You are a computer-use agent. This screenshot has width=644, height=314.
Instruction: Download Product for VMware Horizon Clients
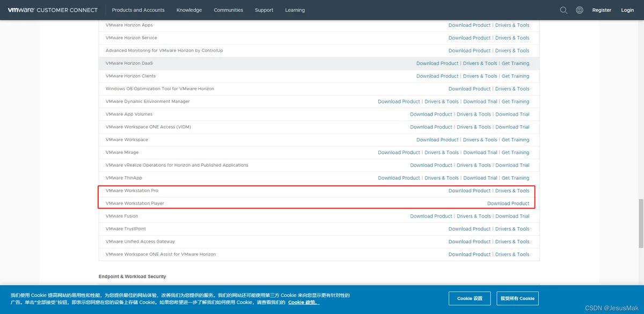click(x=437, y=76)
